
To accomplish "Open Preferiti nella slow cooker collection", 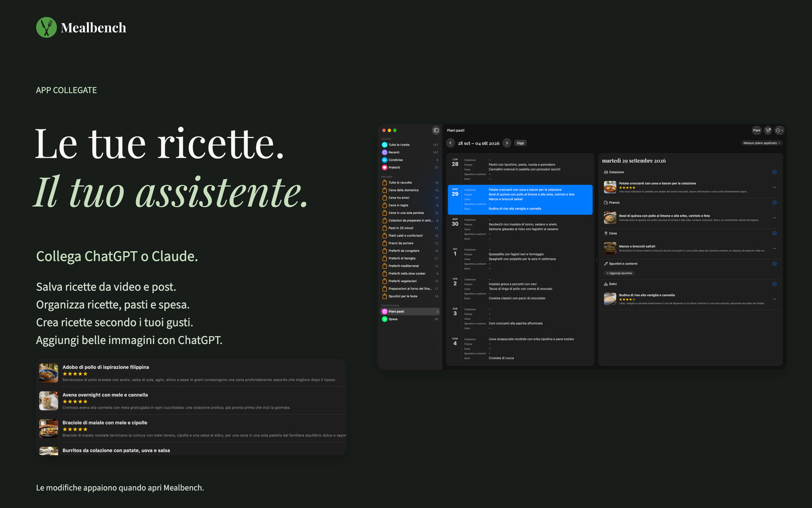I will coord(410,273).
